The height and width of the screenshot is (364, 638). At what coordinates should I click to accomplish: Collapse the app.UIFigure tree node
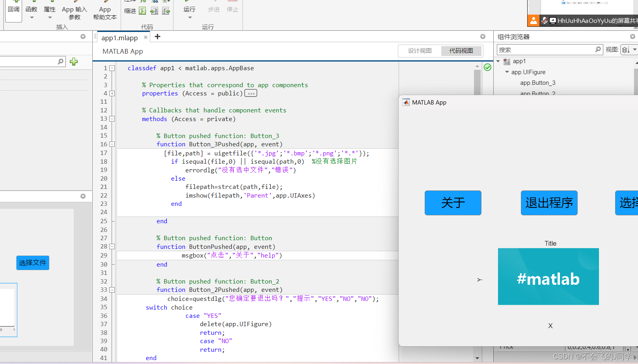(507, 72)
